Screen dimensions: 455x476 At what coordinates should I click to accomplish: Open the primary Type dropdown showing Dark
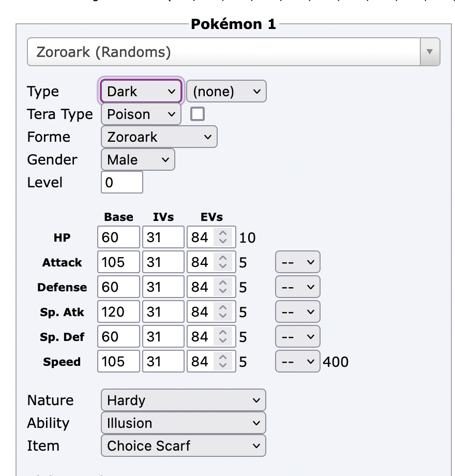tap(141, 91)
